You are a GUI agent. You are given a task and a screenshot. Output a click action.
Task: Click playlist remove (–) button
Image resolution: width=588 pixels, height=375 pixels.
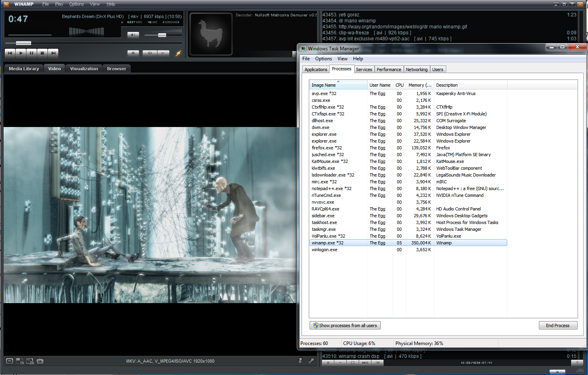[340, 363]
